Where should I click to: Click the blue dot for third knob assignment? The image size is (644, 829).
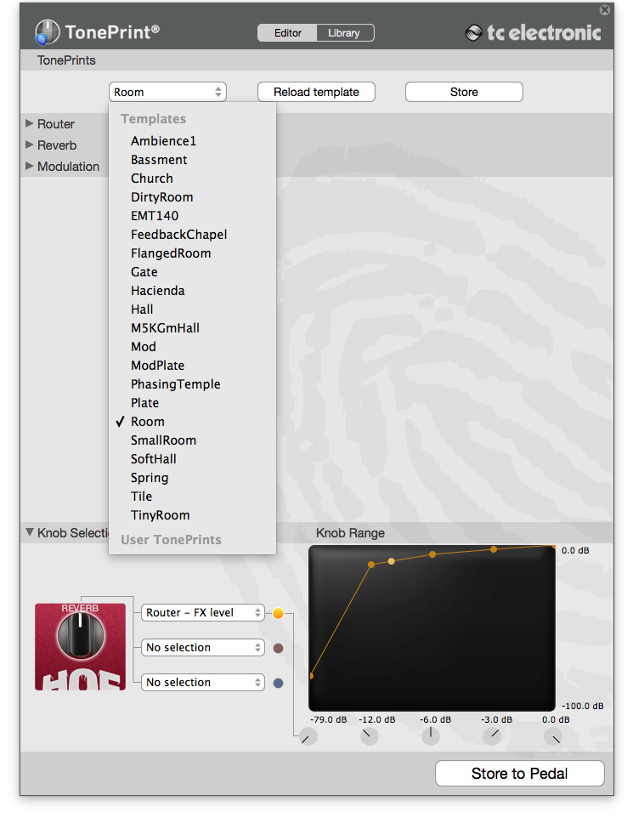pos(278,683)
